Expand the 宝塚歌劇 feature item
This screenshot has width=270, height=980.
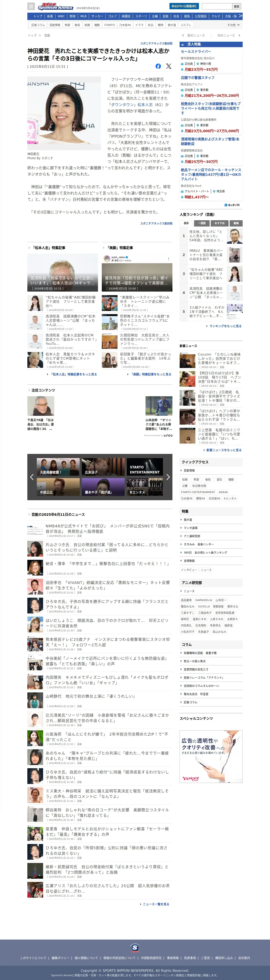click(x=211, y=561)
